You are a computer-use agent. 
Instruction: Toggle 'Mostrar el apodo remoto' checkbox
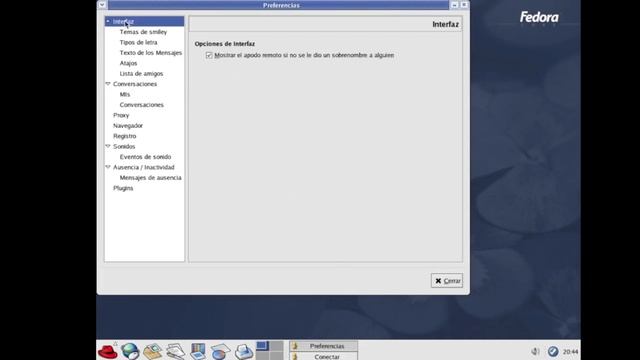click(x=209, y=55)
